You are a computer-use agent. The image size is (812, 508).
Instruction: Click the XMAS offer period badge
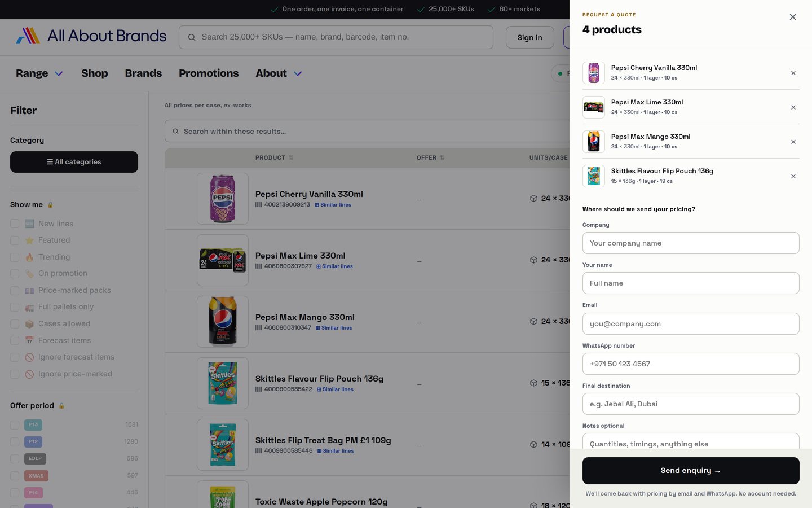coord(36,476)
